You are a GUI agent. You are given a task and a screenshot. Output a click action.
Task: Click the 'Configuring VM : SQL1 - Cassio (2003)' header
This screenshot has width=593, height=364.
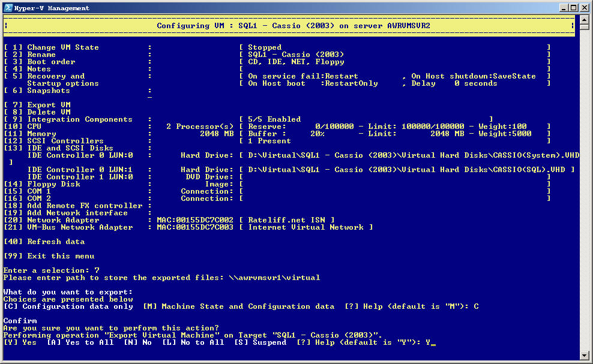293,26
